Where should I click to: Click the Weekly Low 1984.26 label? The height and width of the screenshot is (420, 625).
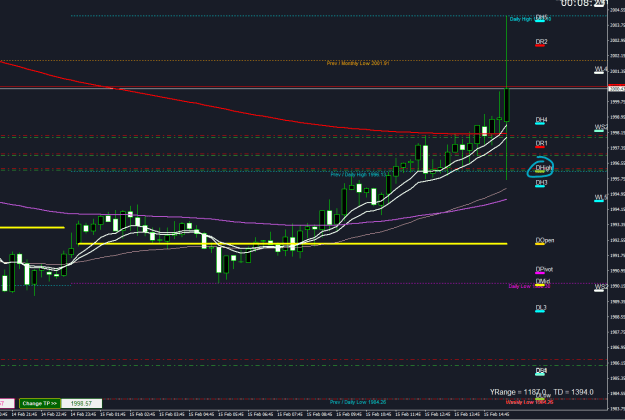(529, 402)
